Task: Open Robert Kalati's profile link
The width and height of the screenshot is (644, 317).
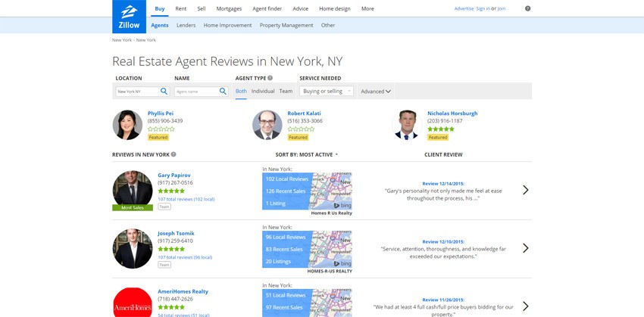Action: (x=304, y=113)
